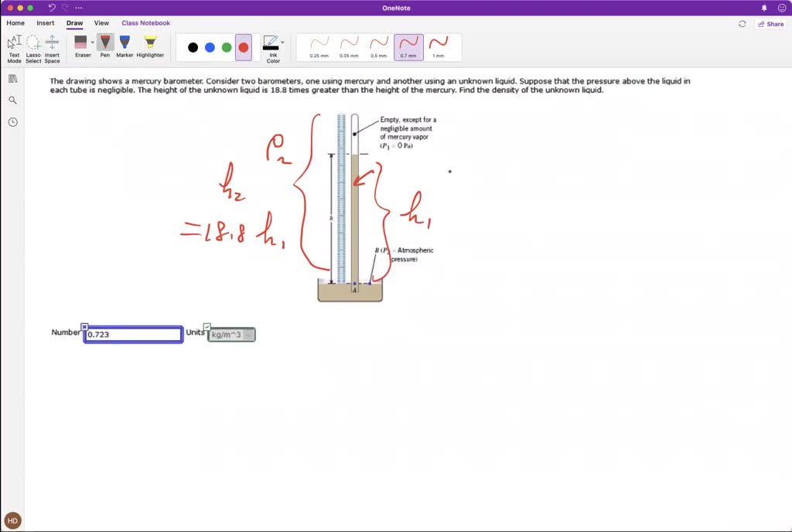This screenshot has height=532, width=792.
Task: Open the search magnifier in sidebar
Action: coord(13,100)
